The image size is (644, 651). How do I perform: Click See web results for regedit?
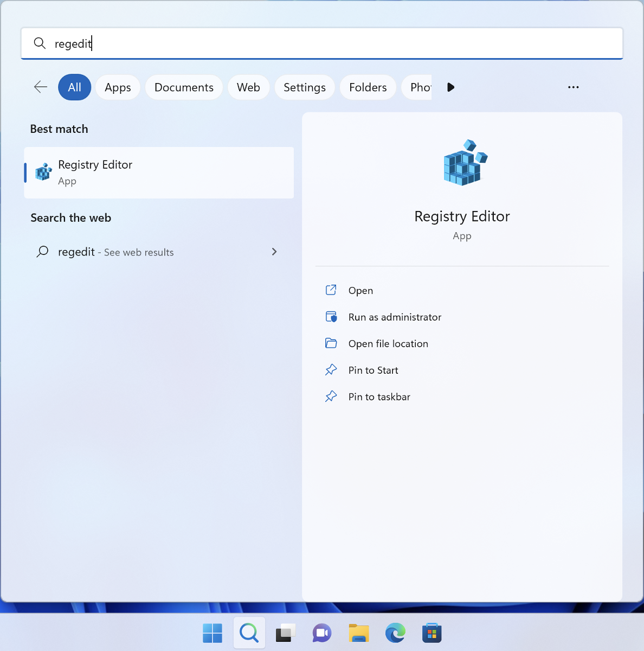coord(138,252)
